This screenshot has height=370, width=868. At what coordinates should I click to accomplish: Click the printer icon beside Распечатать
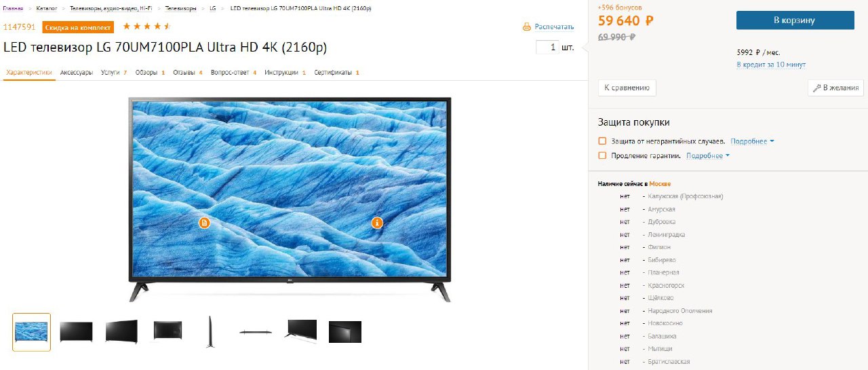point(527,27)
